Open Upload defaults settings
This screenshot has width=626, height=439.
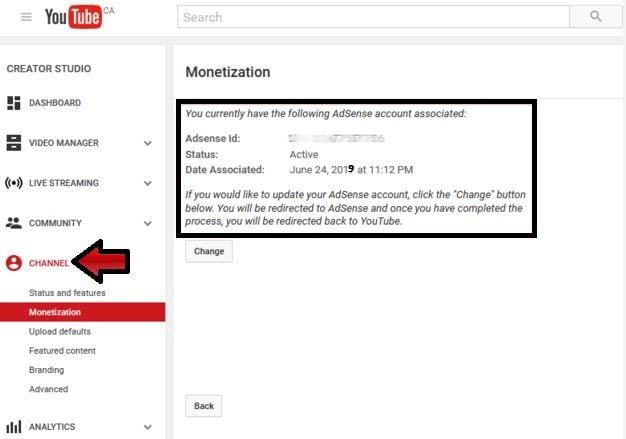[x=60, y=332]
